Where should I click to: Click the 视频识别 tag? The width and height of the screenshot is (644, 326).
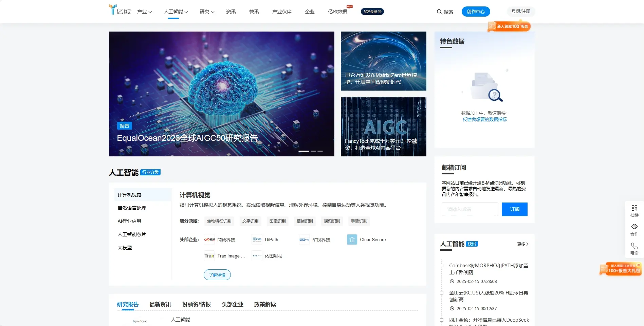point(332,221)
